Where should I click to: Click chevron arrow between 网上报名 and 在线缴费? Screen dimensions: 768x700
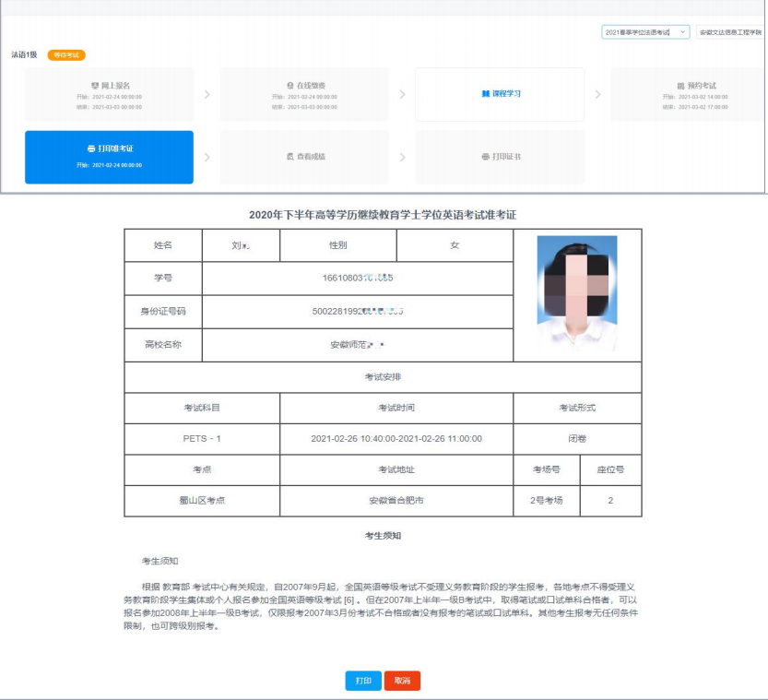(207, 94)
